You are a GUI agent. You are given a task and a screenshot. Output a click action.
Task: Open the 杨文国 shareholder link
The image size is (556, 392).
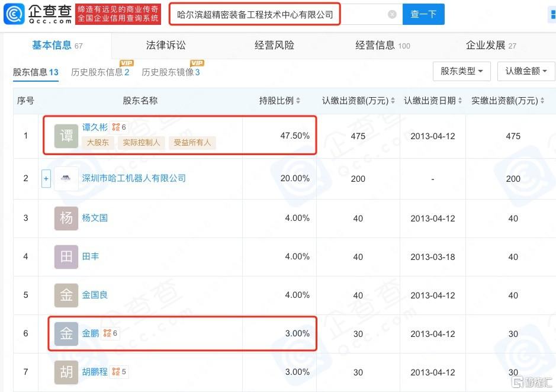click(95, 218)
